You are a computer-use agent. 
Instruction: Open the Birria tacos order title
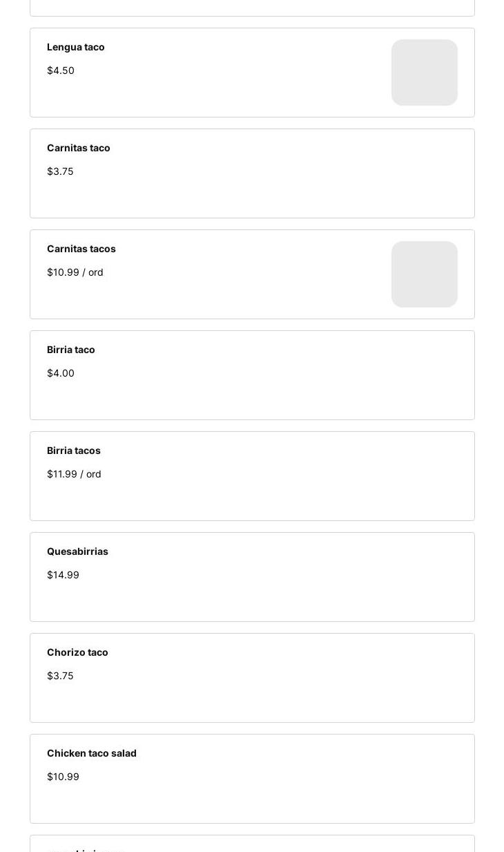pos(74,451)
